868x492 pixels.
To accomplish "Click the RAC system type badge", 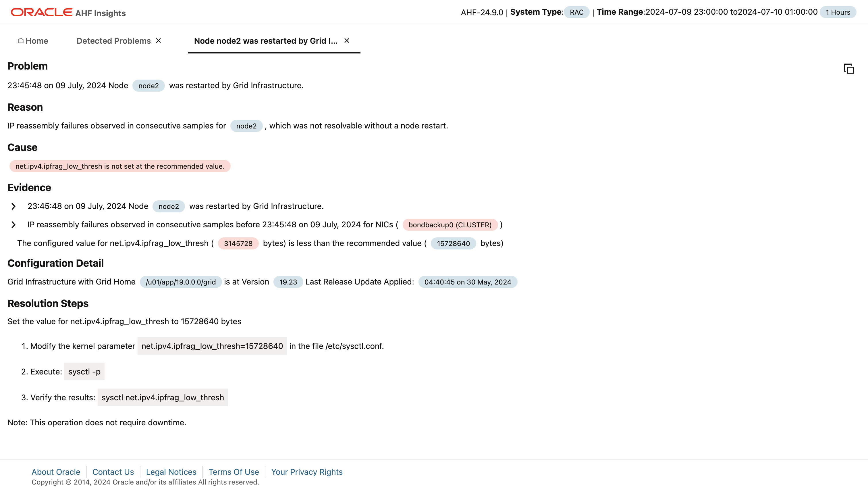I will tap(576, 12).
